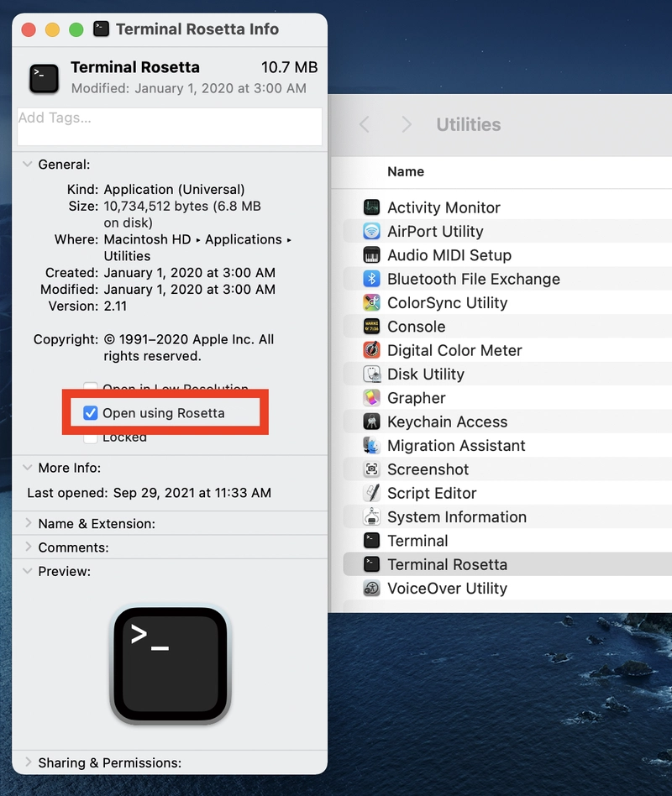Viewport: 672px width, 796px height.
Task: Sort the list by the Name column header
Action: 406,171
